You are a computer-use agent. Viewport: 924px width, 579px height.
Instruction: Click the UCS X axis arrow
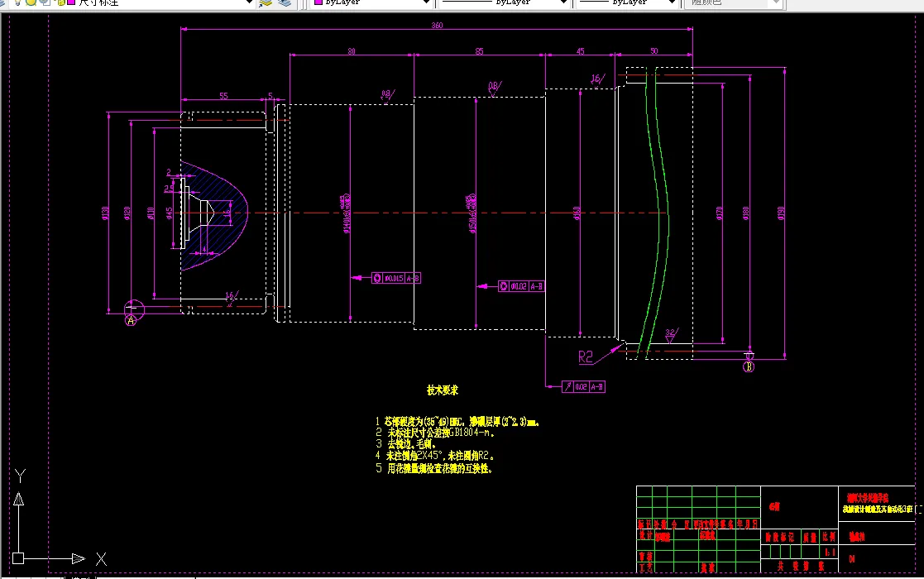tap(78, 558)
